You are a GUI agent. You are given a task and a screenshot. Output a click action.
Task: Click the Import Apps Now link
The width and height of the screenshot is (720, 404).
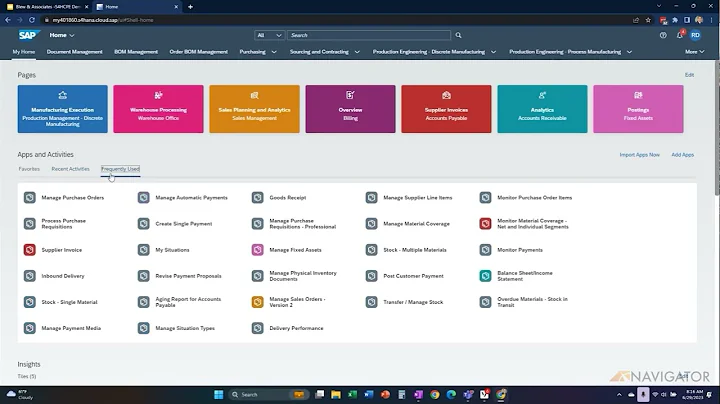(x=640, y=155)
